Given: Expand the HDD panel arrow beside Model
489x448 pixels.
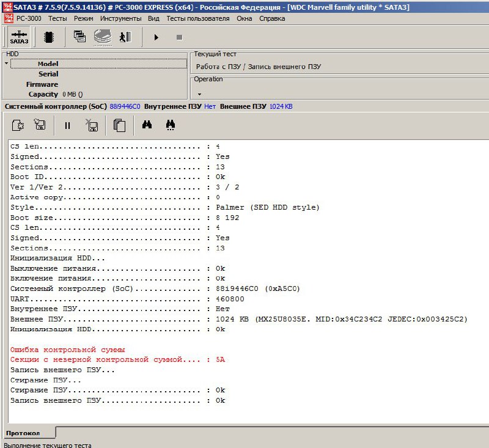Looking at the screenshot, I should (x=6, y=64).
